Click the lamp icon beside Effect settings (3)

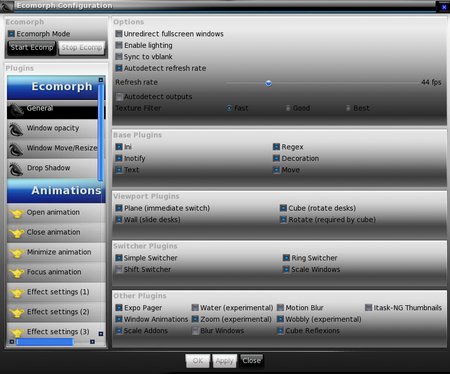click(x=16, y=333)
